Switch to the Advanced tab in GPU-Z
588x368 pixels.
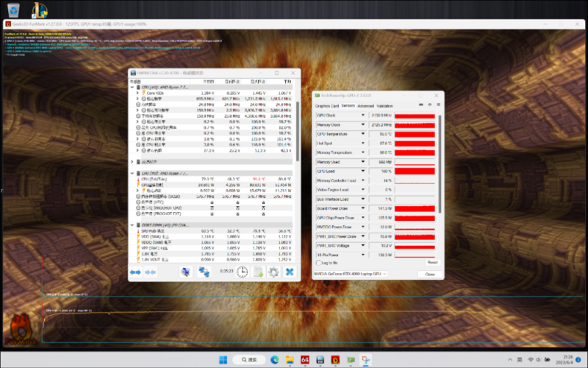pyautogui.click(x=365, y=105)
